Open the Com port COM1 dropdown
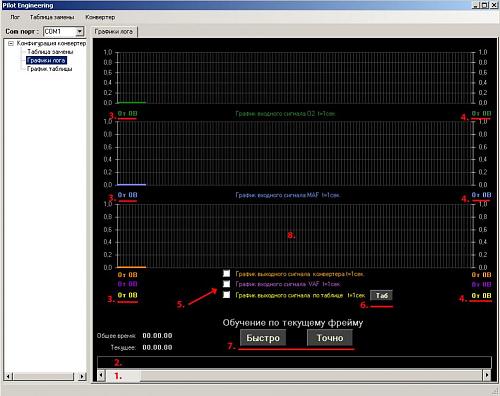This screenshot has width=500, height=396. click(79, 32)
